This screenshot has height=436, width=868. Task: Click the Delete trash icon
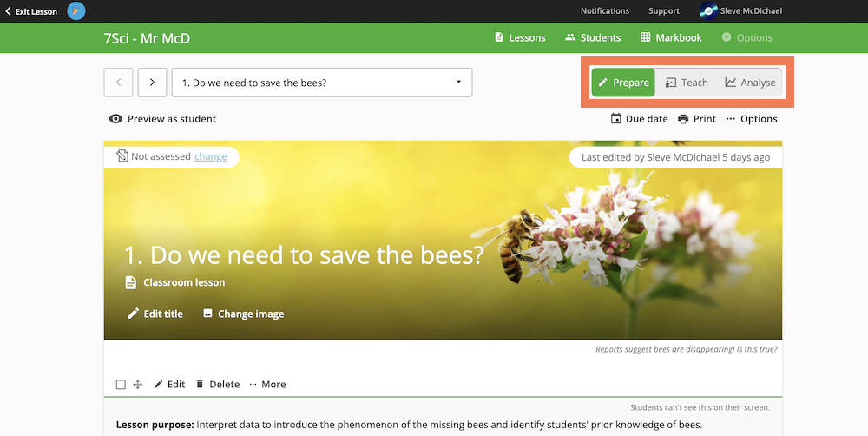[x=200, y=385]
